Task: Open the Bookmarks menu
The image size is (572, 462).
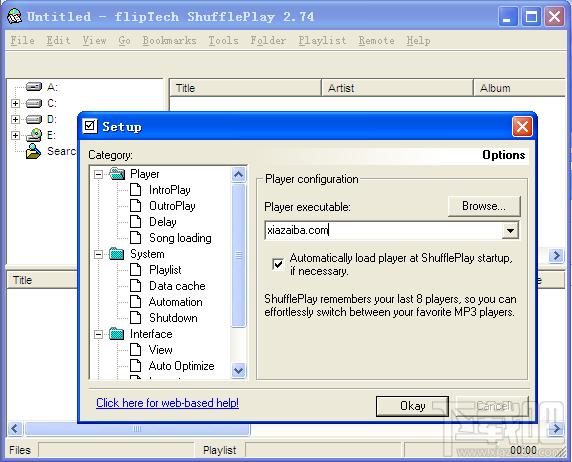Action: coord(170,40)
